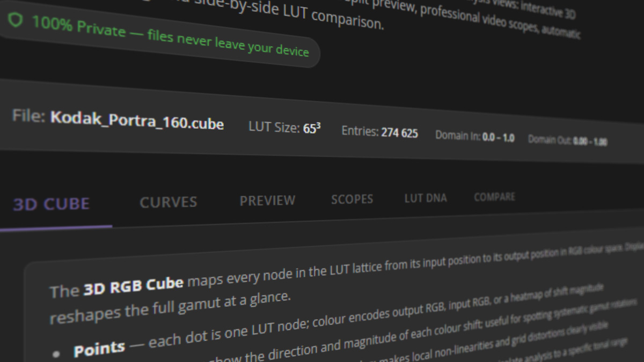644x362 pixels.
Task: Switch to the PREVIEW tab
Action: (267, 201)
